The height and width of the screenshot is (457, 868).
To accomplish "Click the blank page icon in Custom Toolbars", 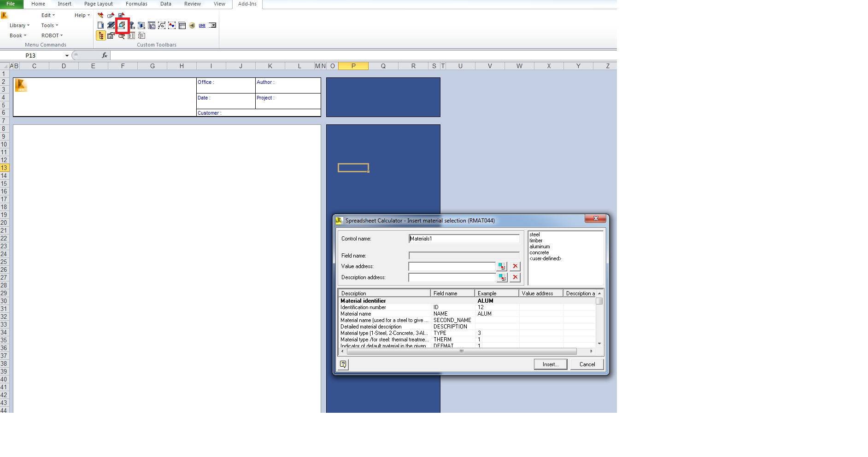I will pos(100,25).
